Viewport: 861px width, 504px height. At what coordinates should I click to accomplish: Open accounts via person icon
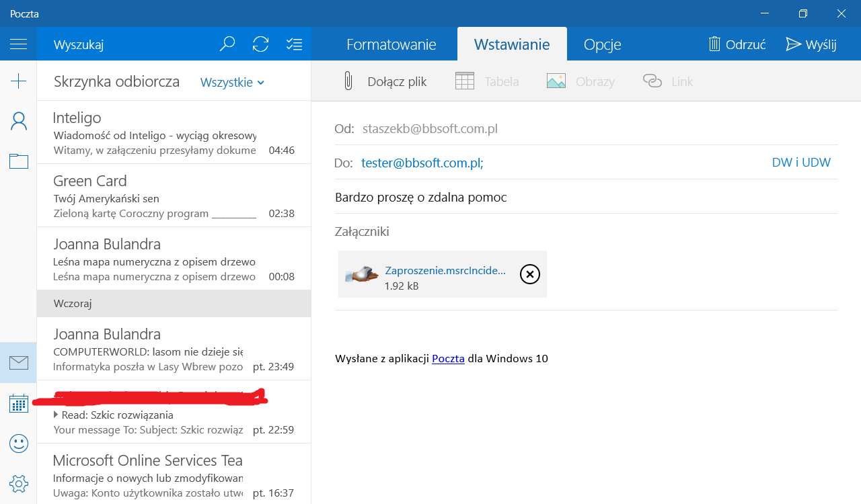18,122
